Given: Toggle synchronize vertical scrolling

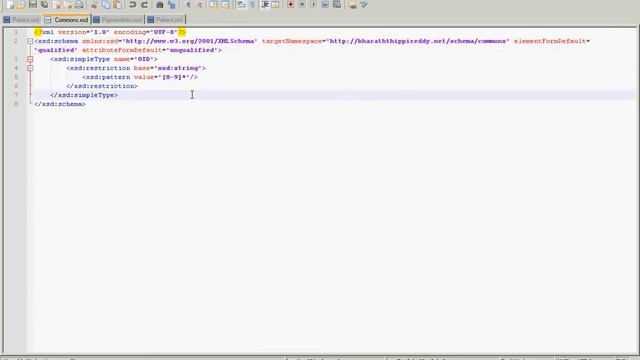Looking at the screenshot, I should pos(213,5).
